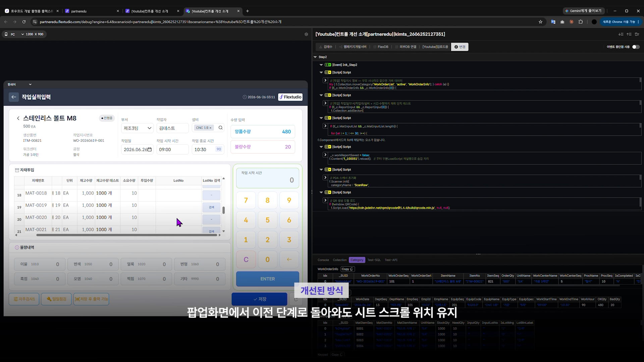Open the 한국어 language dropdown

coord(19,84)
